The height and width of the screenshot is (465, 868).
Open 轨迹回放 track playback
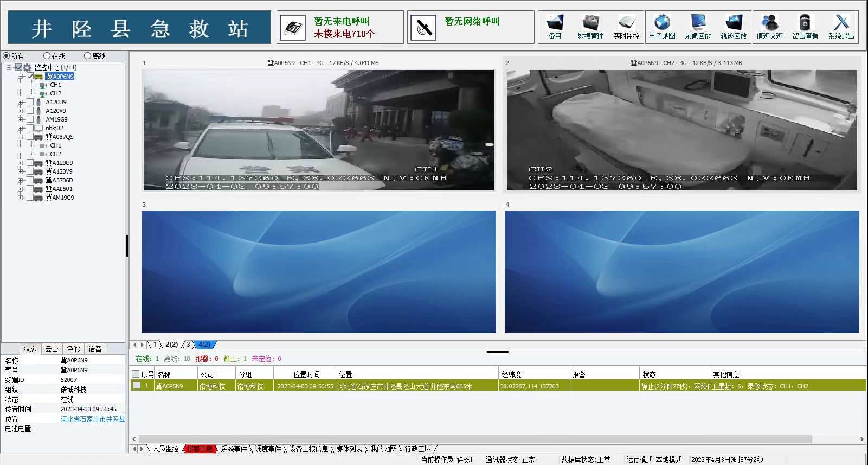click(734, 27)
